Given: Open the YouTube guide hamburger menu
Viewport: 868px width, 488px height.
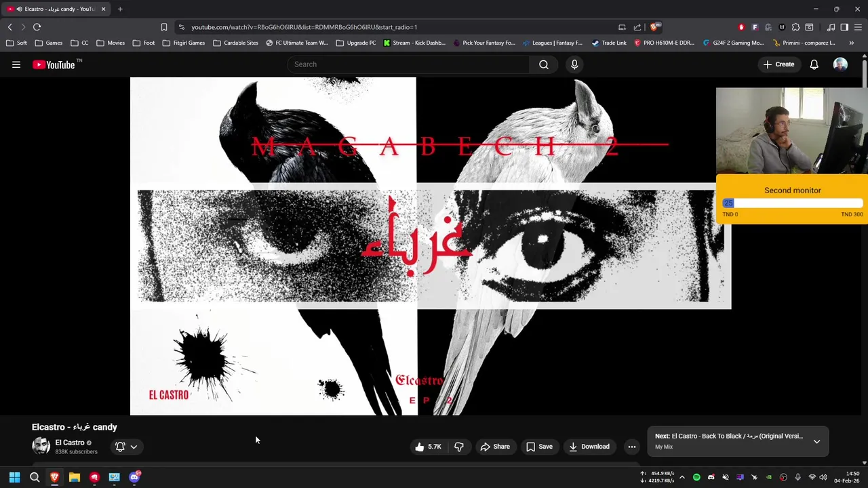Looking at the screenshot, I should click(16, 64).
